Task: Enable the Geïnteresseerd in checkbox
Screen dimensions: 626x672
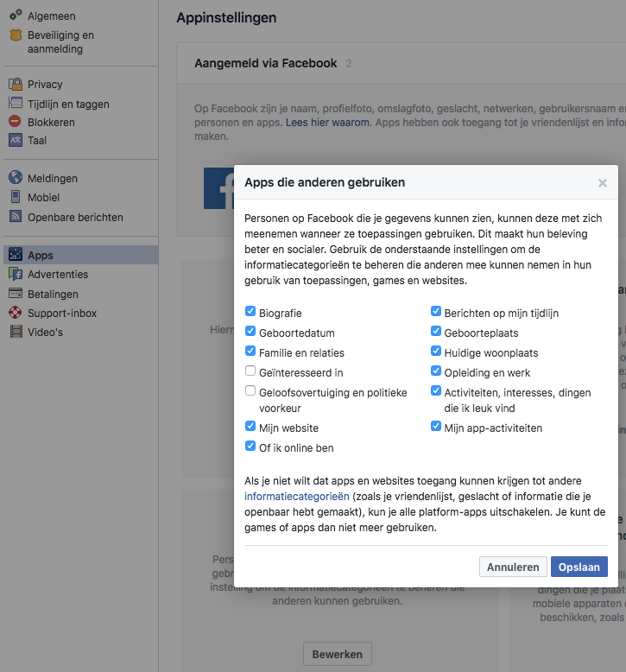Action: [250, 372]
